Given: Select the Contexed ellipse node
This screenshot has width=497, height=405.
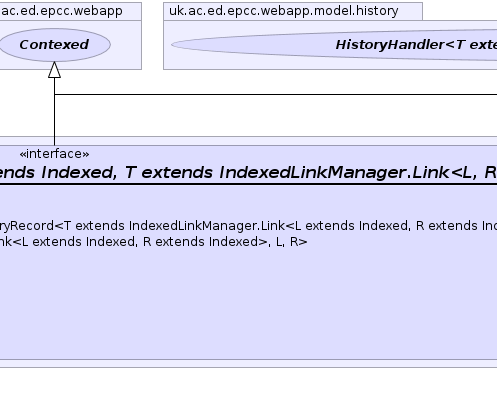Looking at the screenshot, I should pyautogui.click(x=55, y=45).
